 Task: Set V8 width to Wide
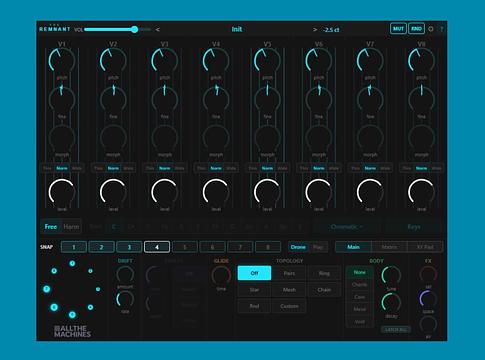tap(436, 168)
